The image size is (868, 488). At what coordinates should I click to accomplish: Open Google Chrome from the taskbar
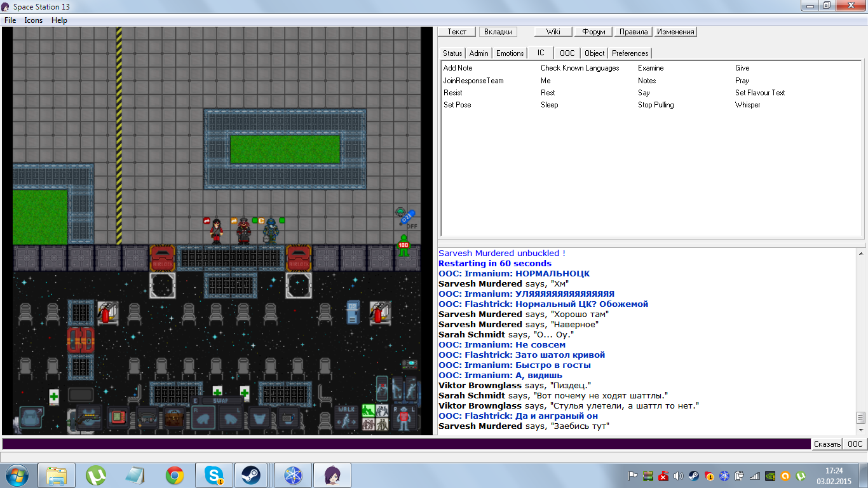(x=175, y=475)
